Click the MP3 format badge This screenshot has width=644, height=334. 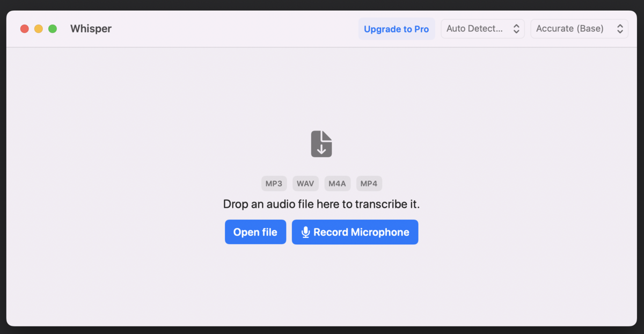point(274,184)
